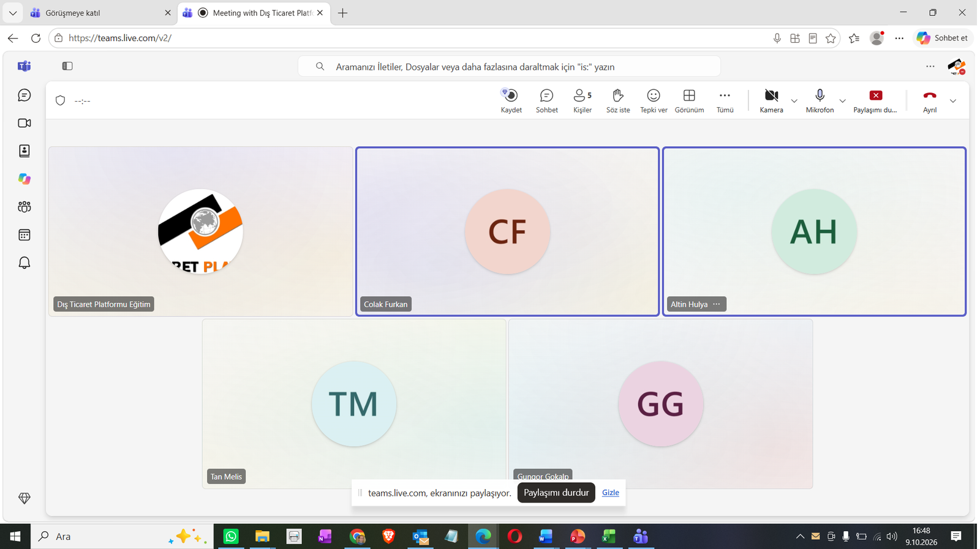Leave the meeting with Ayrıl
Viewport: 980px width, 549px height.
point(930,101)
